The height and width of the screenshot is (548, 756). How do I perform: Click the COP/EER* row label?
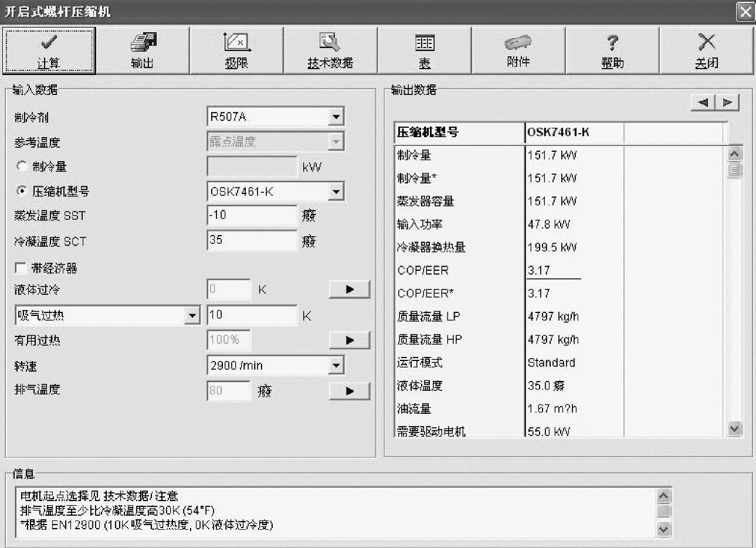point(426,294)
